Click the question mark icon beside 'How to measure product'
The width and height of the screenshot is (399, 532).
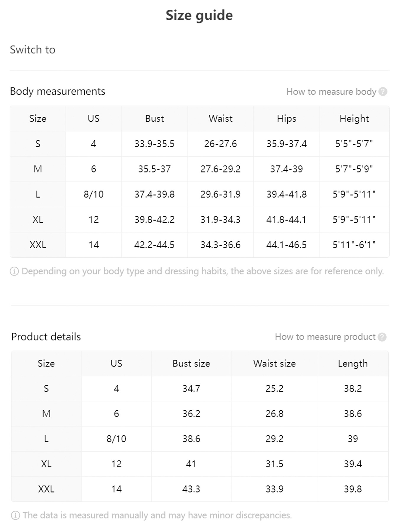click(382, 337)
